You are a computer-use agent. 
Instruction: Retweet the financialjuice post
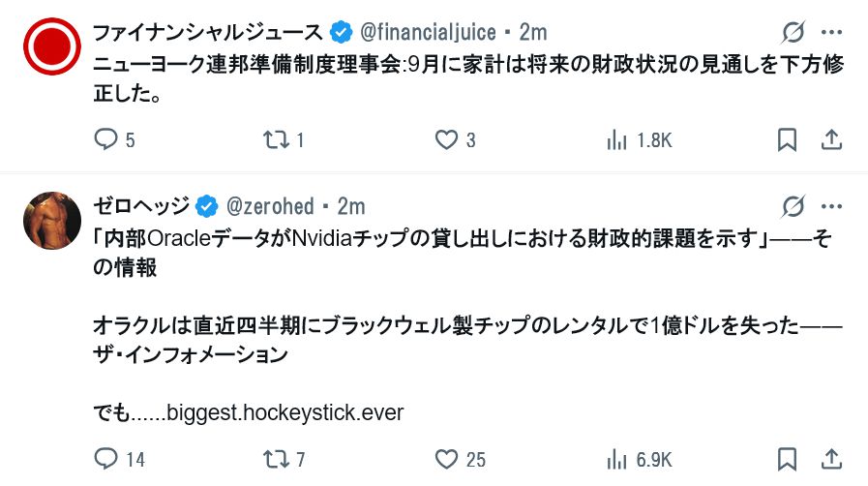(x=276, y=140)
